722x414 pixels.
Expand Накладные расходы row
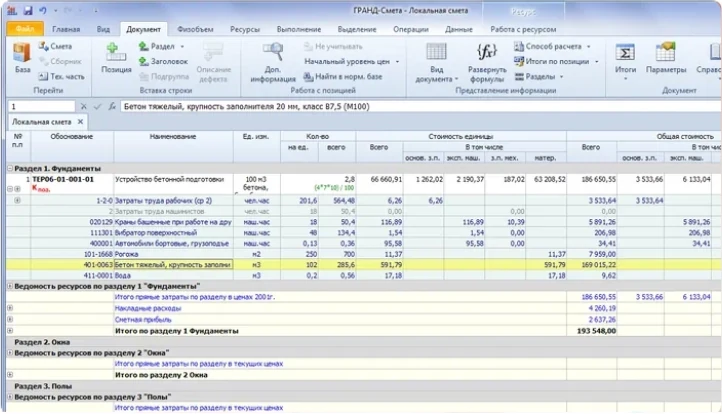(x=10, y=308)
